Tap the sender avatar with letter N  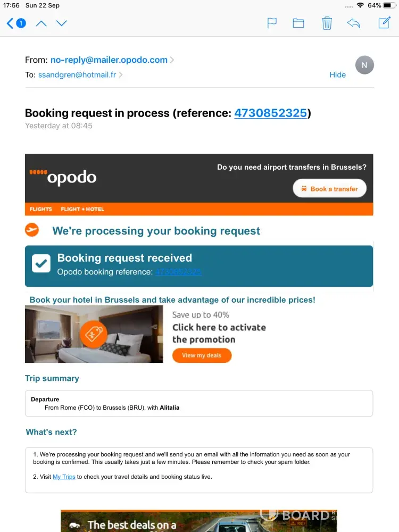[x=364, y=65]
